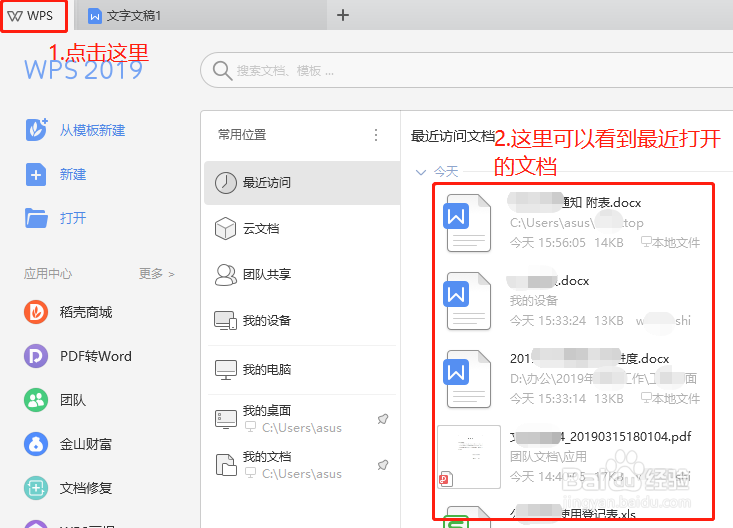The image size is (733, 528).
Task: Click the devices icon for 我的设备
Action: pyautogui.click(x=225, y=321)
